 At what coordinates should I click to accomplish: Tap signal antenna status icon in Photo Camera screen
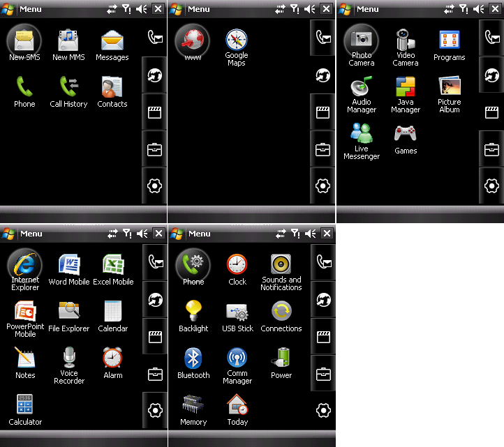click(464, 9)
